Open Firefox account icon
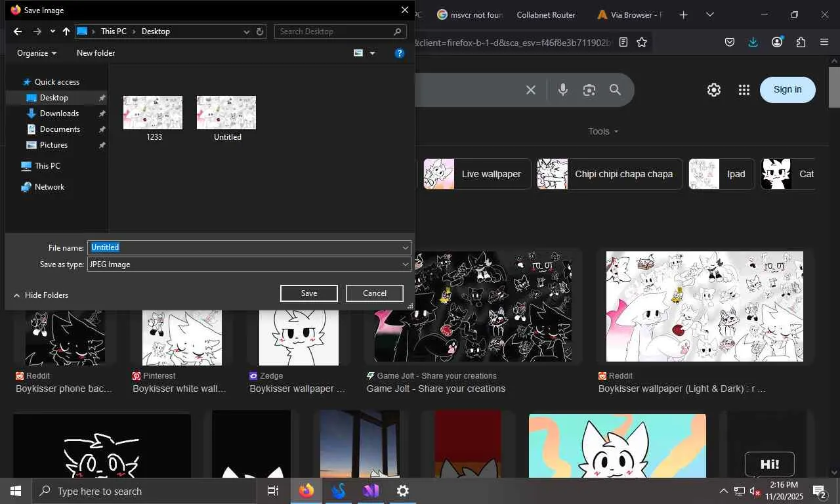 click(x=777, y=42)
